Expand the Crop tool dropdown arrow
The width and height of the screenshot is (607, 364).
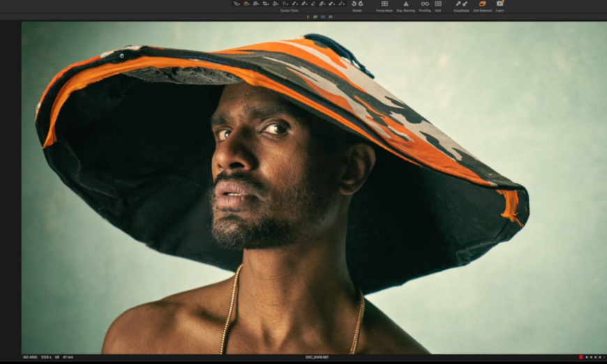tap(269, 4)
